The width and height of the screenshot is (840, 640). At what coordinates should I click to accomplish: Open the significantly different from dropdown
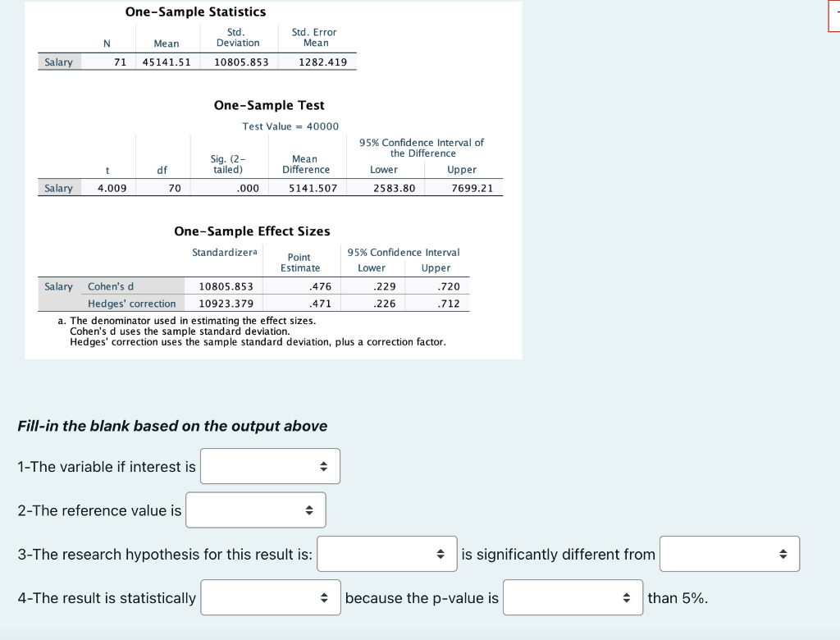pyautogui.click(x=728, y=553)
